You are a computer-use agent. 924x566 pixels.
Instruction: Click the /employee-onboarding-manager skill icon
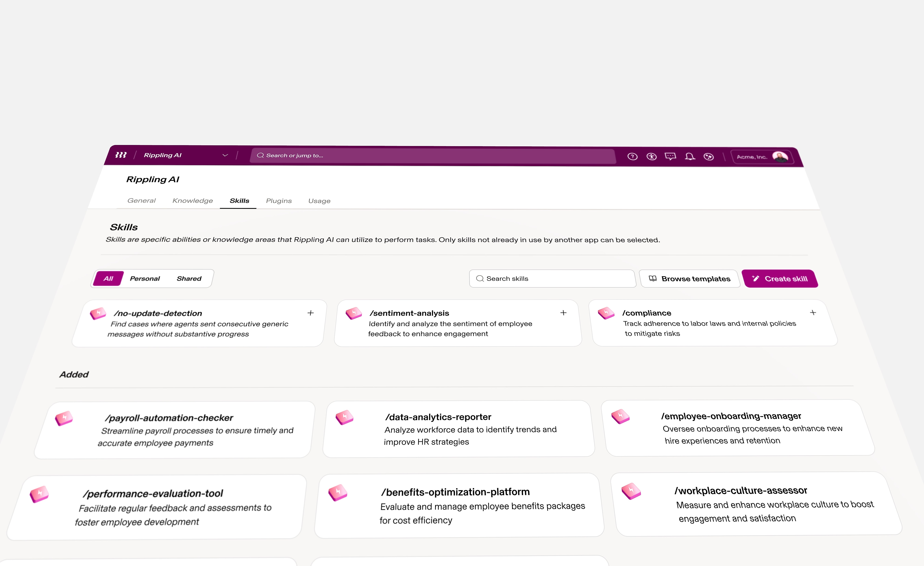tap(620, 416)
